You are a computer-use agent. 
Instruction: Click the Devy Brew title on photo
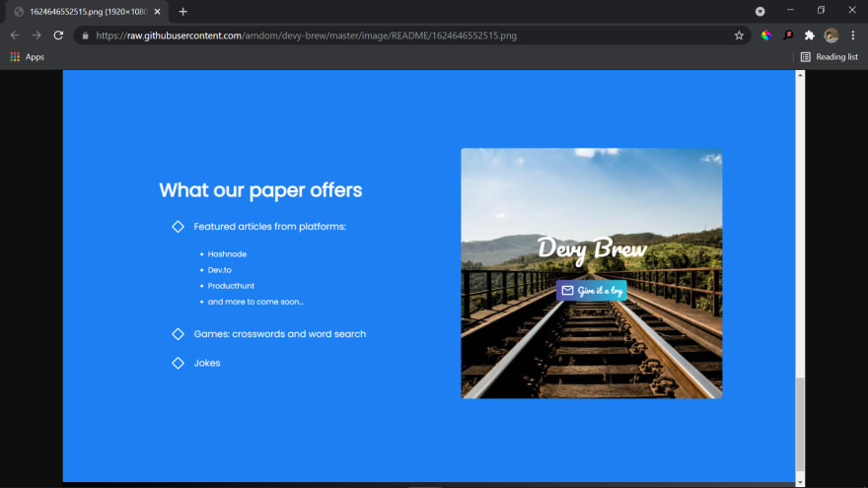[x=592, y=248]
